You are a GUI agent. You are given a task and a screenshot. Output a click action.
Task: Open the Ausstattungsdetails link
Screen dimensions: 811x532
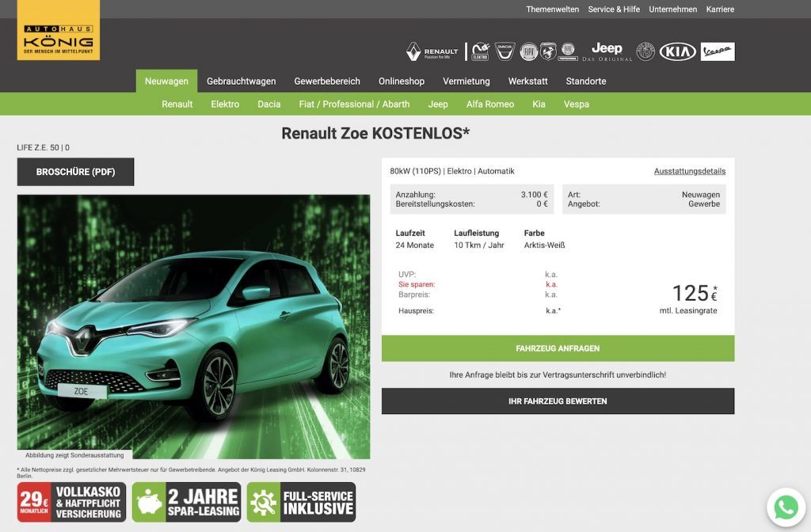pos(689,171)
